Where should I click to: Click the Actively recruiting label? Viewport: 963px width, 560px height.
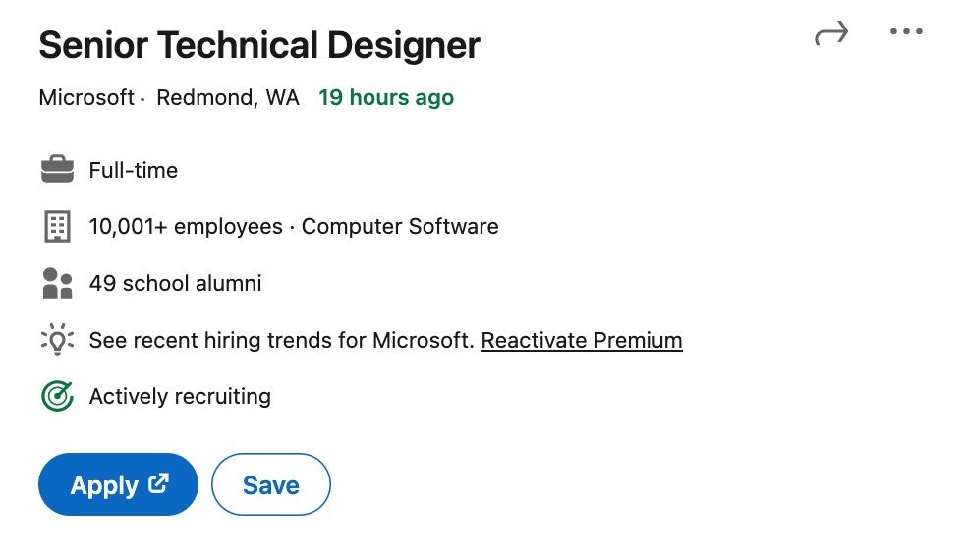(x=180, y=397)
